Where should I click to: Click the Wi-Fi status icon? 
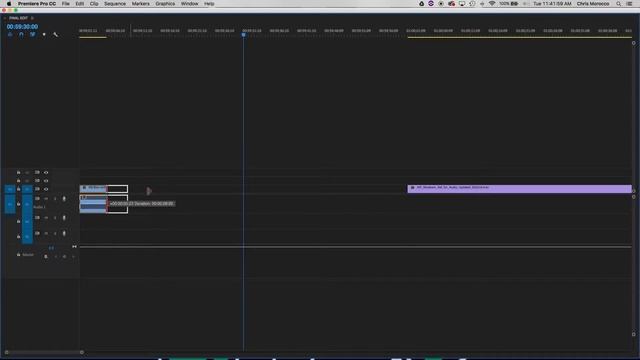(x=492, y=4)
